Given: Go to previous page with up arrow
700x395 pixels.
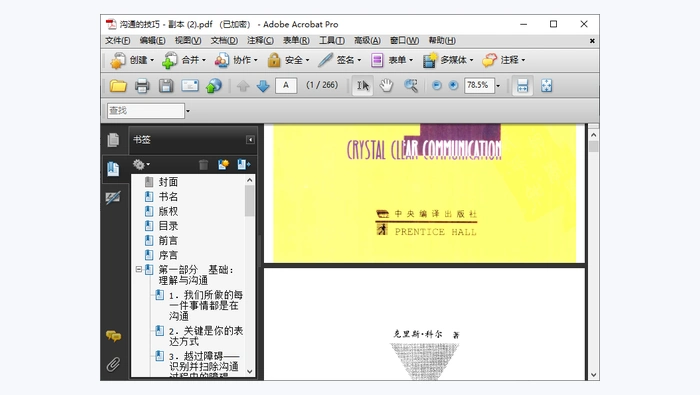Looking at the screenshot, I should [243, 85].
